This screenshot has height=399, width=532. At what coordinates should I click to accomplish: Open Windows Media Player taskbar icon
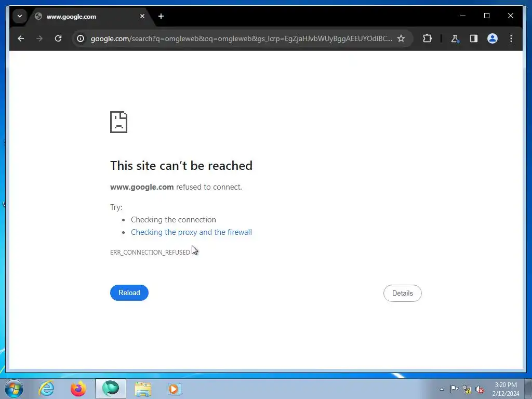pyautogui.click(x=175, y=389)
